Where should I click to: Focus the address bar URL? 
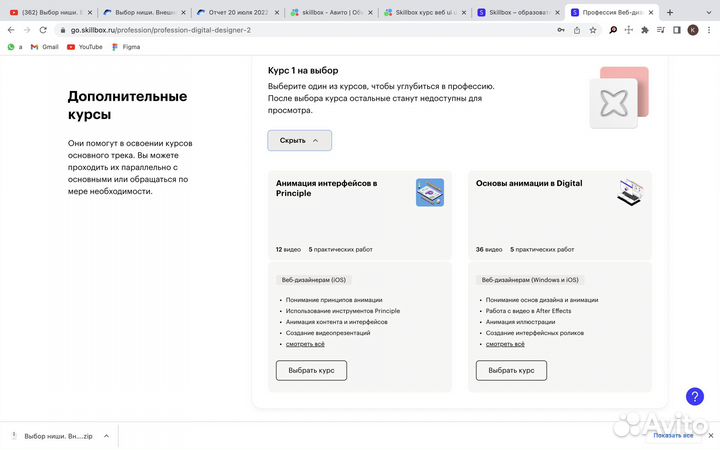[161, 30]
